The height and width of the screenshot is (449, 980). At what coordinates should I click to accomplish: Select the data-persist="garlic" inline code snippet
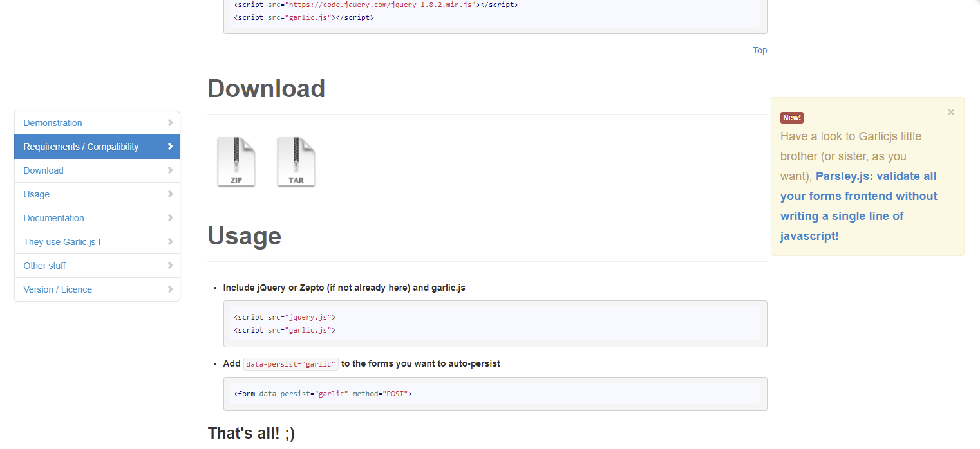290,363
